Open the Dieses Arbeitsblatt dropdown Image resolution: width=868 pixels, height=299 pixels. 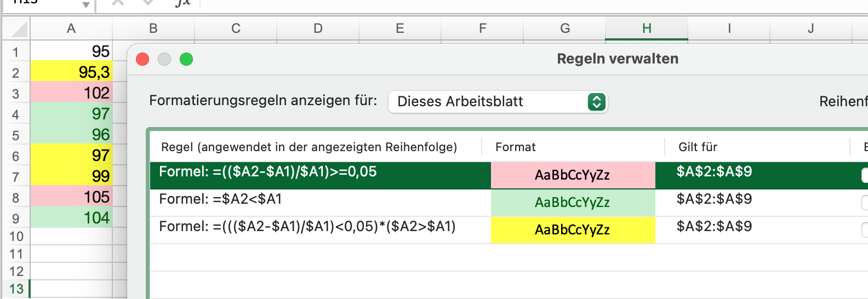pyautogui.click(x=498, y=102)
